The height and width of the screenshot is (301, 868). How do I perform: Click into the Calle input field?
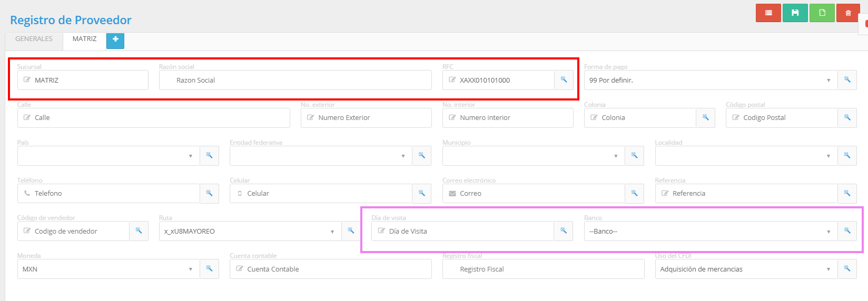tap(154, 118)
